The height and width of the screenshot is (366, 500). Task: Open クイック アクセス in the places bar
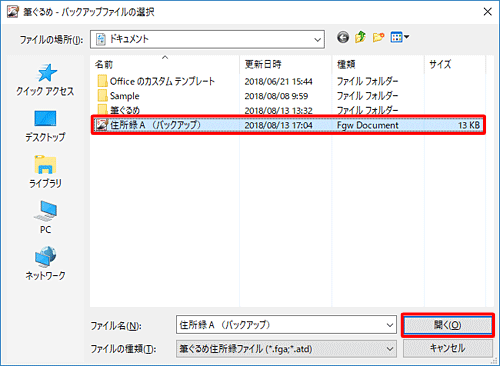(45, 80)
